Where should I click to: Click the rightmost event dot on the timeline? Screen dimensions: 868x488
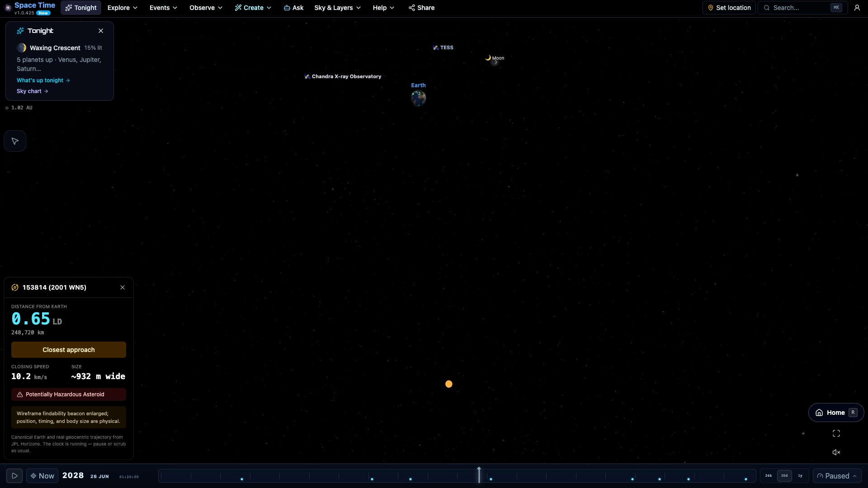[746, 479]
